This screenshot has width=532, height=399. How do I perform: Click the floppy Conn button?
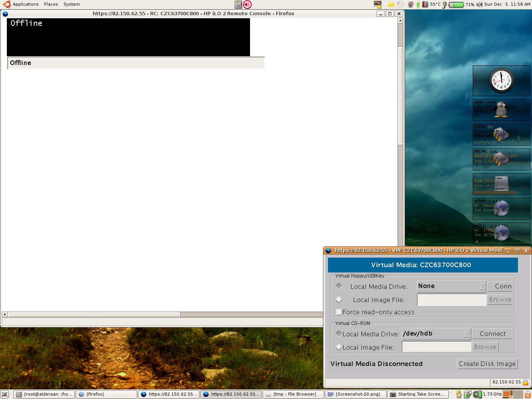pyautogui.click(x=500, y=286)
